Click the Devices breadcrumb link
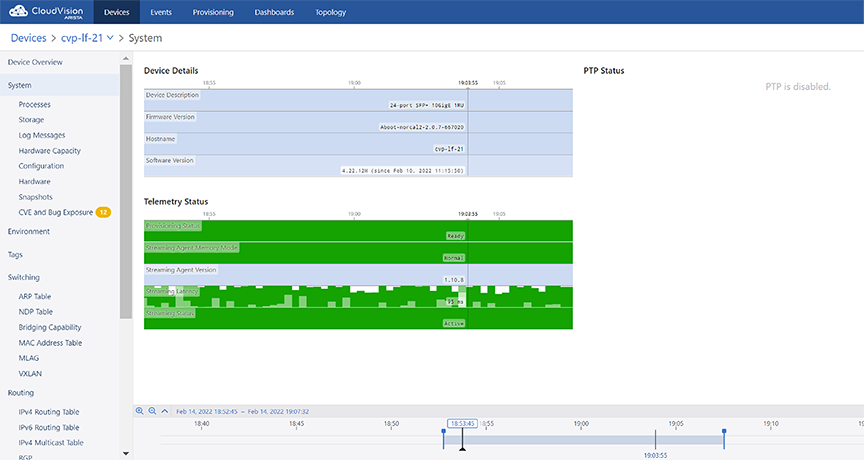 point(29,38)
